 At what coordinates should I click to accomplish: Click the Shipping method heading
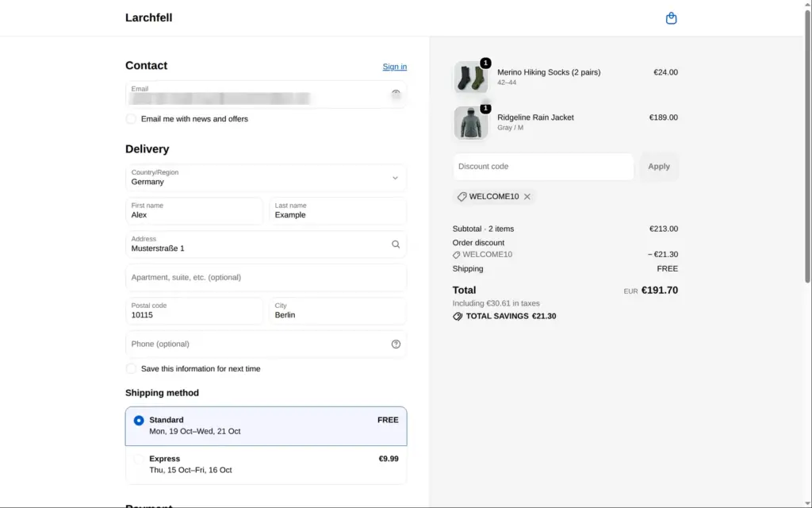(x=162, y=393)
